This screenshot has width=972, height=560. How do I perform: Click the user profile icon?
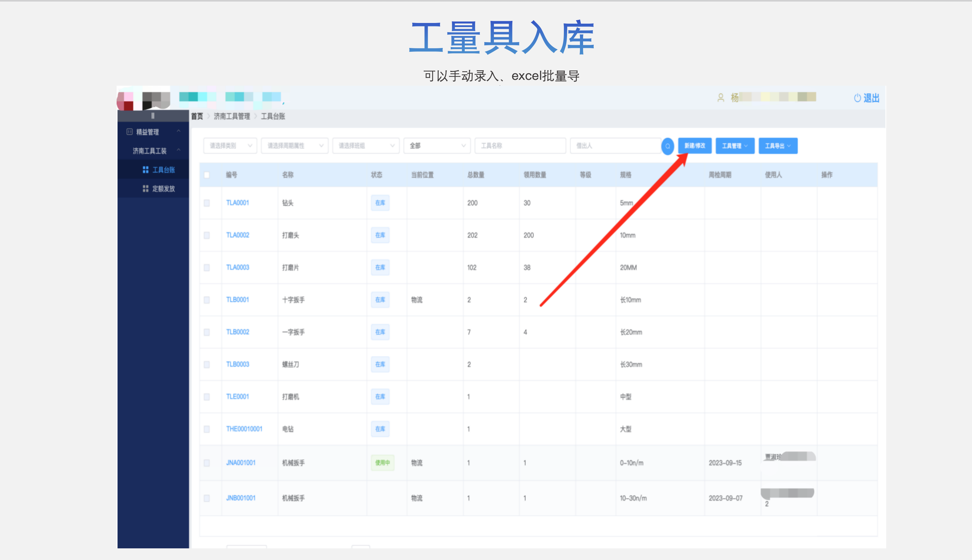[x=720, y=98]
